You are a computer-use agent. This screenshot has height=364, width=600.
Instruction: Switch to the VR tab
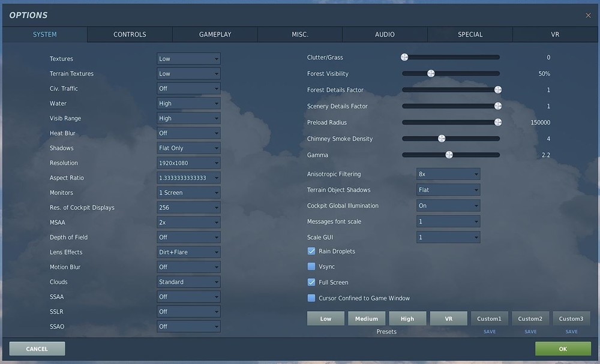(x=554, y=34)
